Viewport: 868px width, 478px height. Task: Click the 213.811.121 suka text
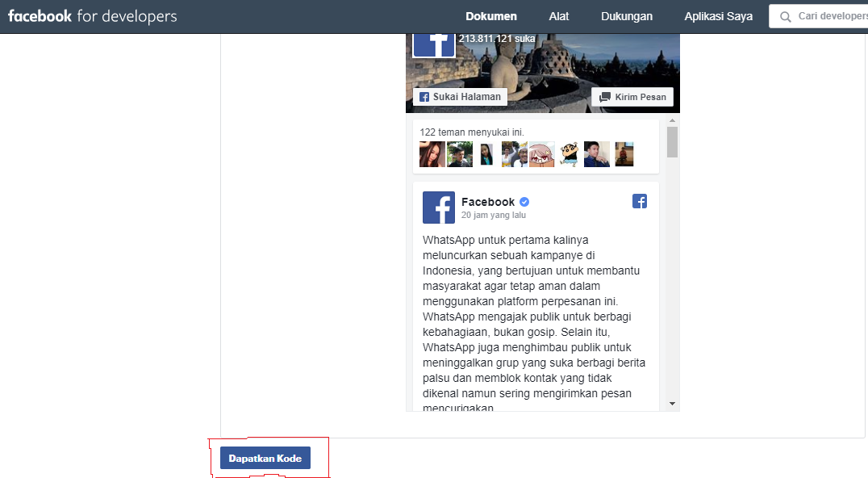coord(497,39)
